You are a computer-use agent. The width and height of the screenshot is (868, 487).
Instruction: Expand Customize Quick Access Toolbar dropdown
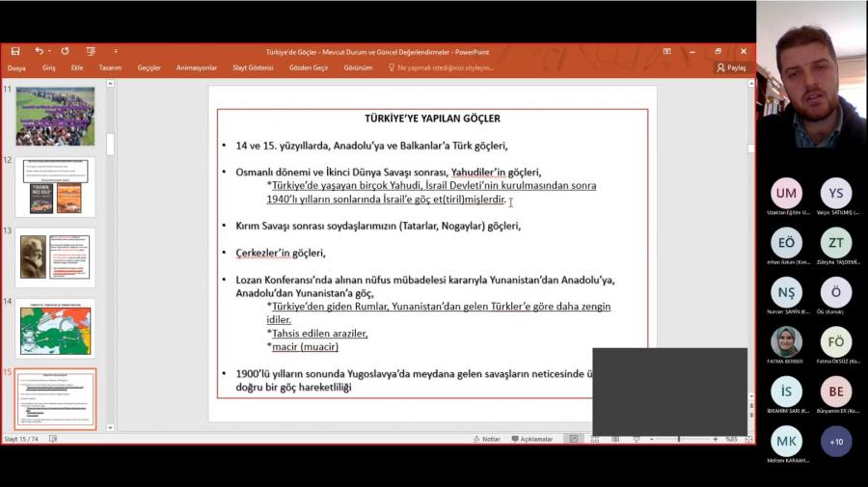click(116, 51)
